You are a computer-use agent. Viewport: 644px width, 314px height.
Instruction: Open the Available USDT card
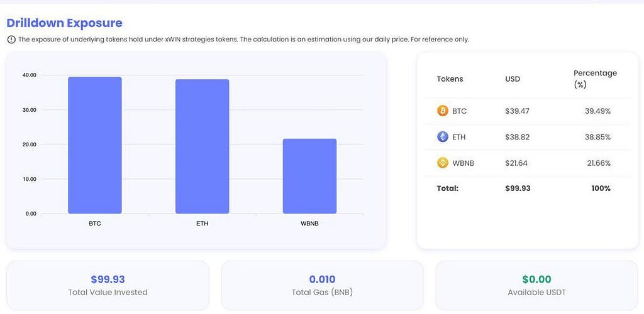click(x=536, y=285)
